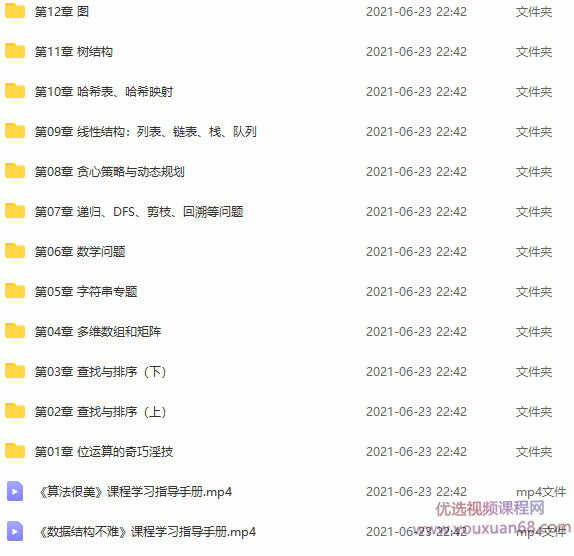
Task: Click the folder icon for 第09章 线性结构
Action: coord(15,131)
